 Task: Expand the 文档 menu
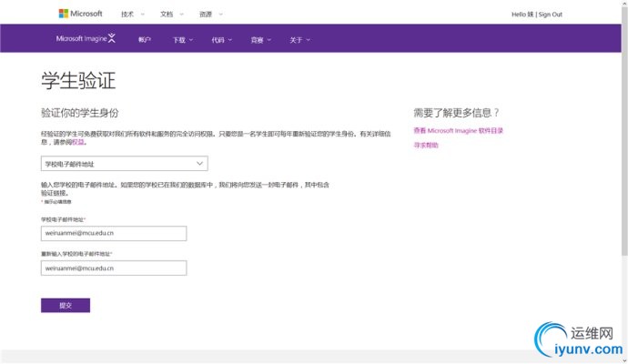(x=171, y=14)
